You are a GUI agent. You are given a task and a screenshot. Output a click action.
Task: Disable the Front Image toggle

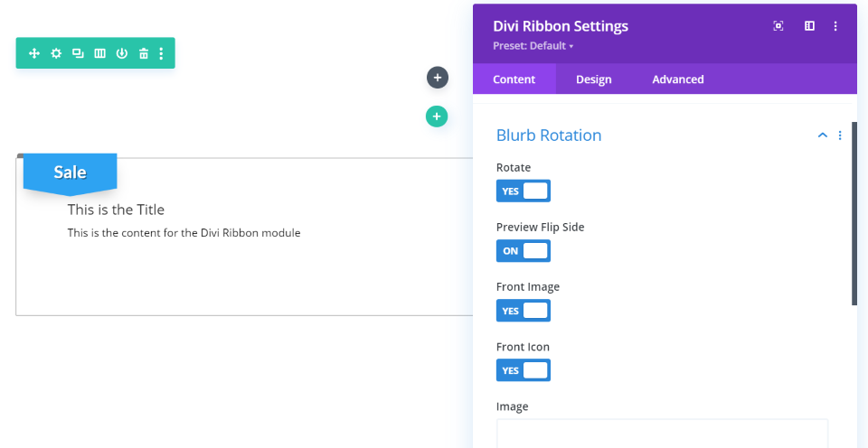coord(523,311)
